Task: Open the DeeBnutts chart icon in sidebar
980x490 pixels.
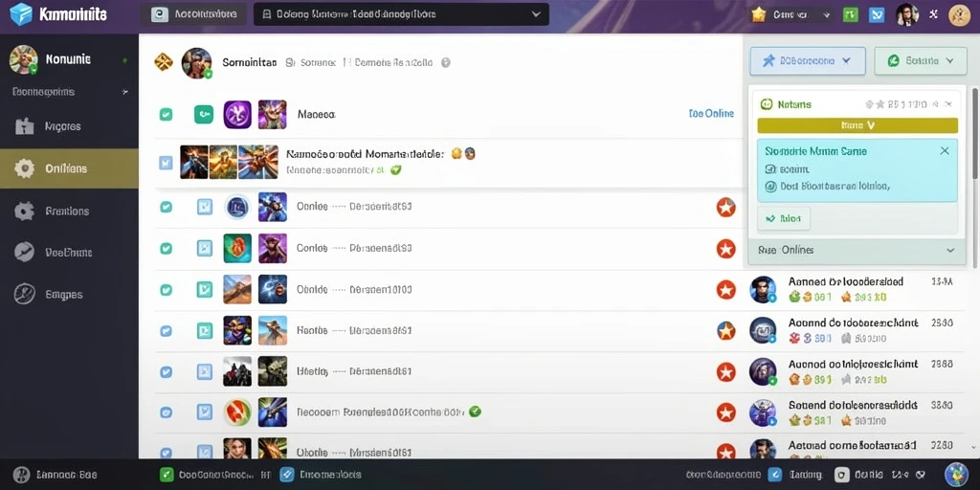Action: click(24, 253)
